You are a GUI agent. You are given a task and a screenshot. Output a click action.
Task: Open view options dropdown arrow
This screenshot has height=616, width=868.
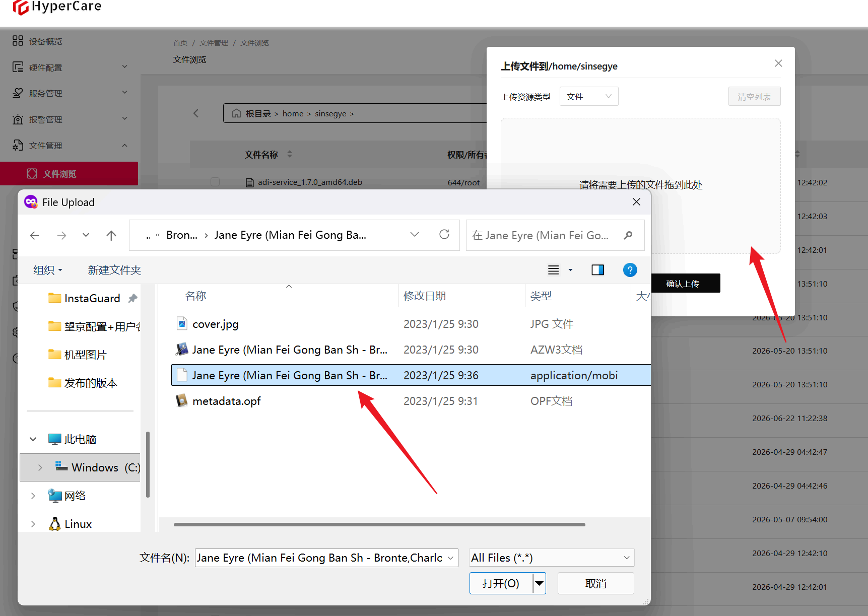[x=571, y=270]
